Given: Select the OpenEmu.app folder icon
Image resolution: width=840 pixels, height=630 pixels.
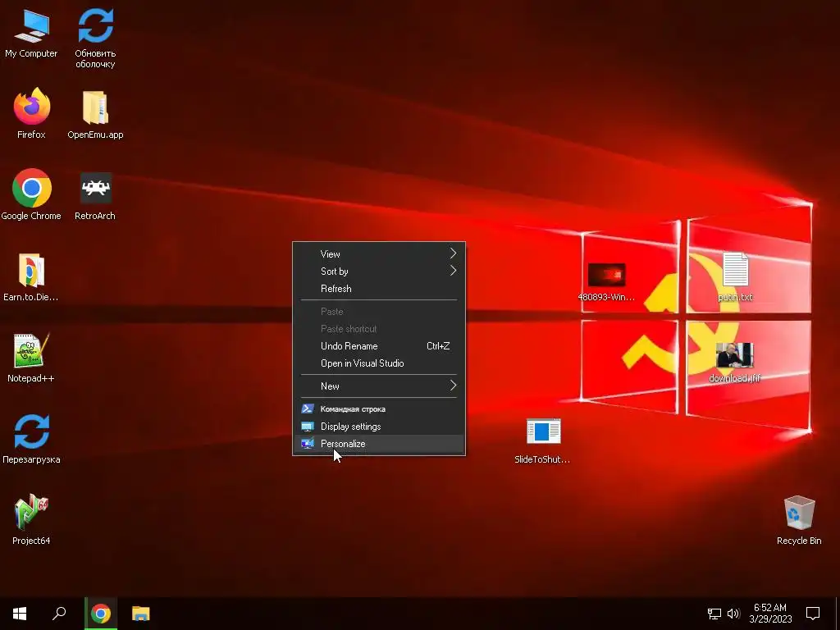Looking at the screenshot, I should pos(95,115).
